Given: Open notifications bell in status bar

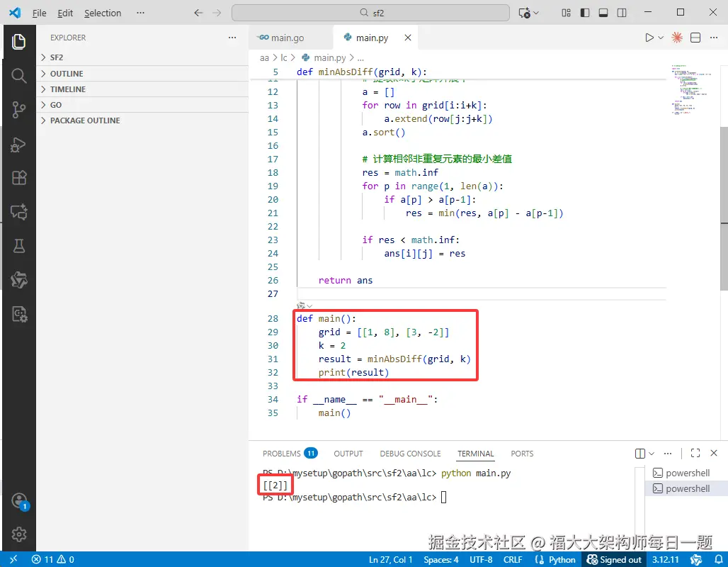Looking at the screenshot, I should pyautogui.click(x=718, y=559).
